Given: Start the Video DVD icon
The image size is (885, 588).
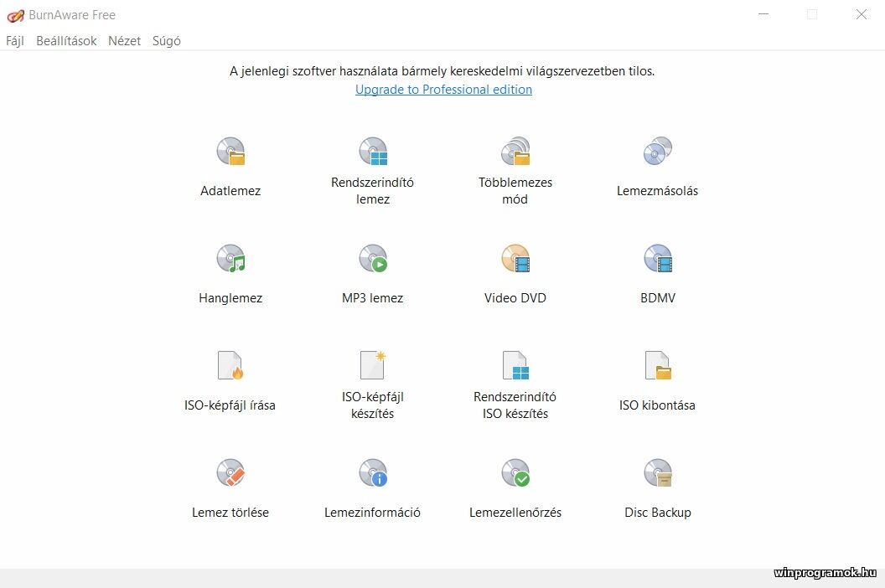Looking at the screenshot, I should pyautogui.click(x=515, y=259).
